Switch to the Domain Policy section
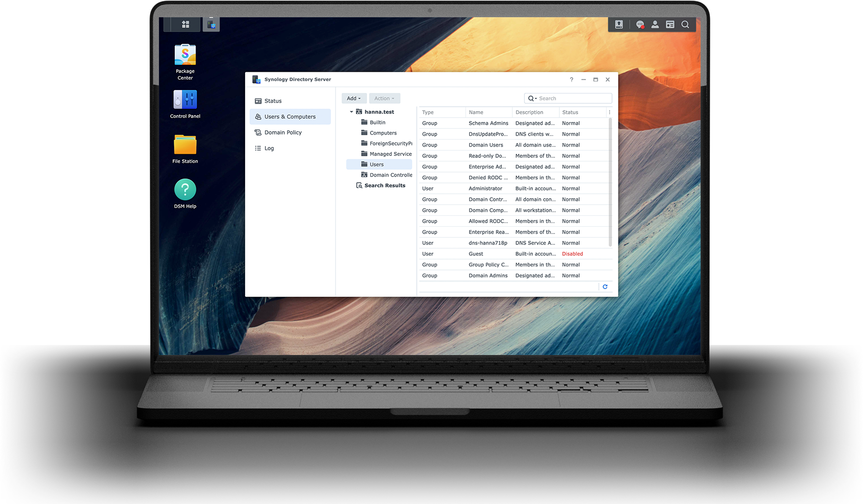The width and height of the screenshot is (863, 504). [284, 132]
